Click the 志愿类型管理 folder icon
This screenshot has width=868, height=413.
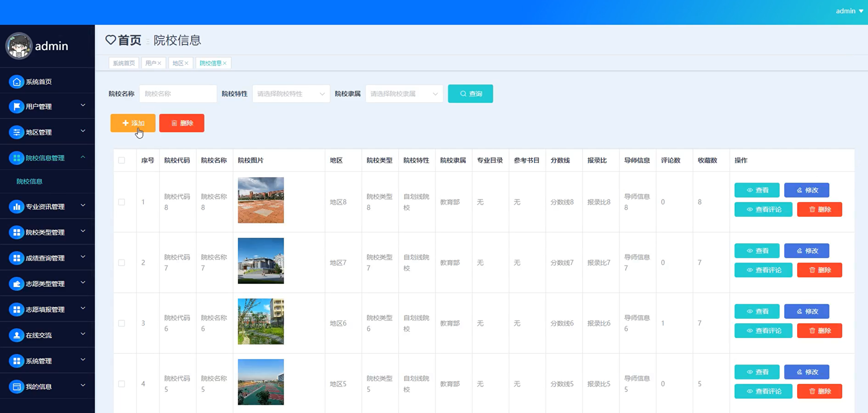pos(17,284)
